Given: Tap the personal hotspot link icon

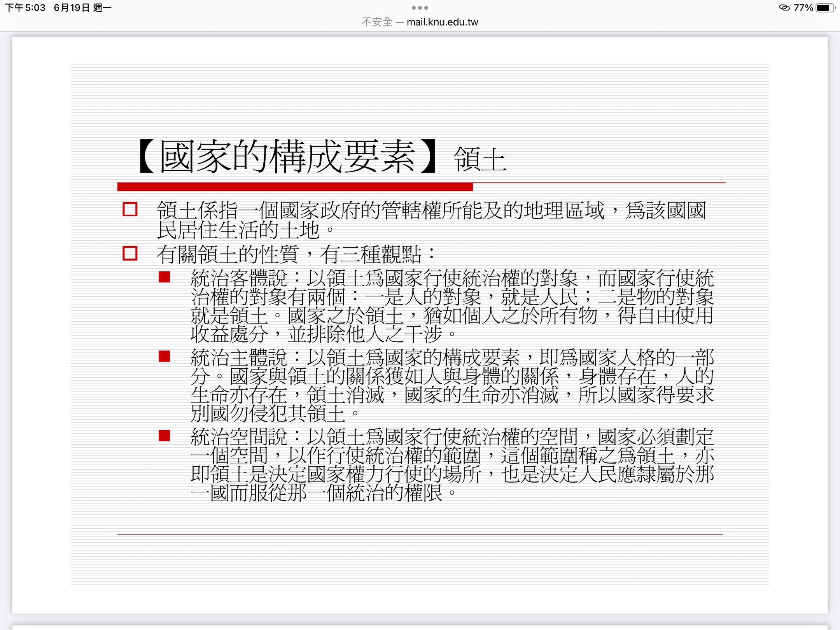Looking at the screenshot, I should [784, 8].
